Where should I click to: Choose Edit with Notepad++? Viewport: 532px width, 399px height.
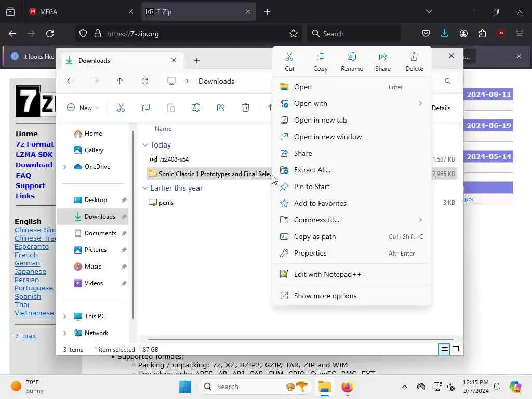pyautogui.click(x=352, y=274)
